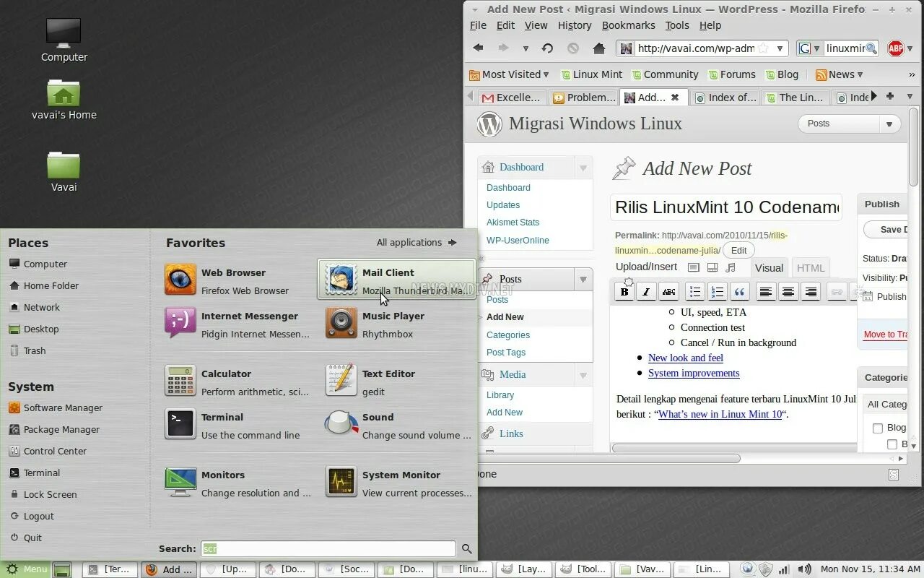Click the Categories link under Posts
This screenshot has width=924, height=578.
pos(508,335)
